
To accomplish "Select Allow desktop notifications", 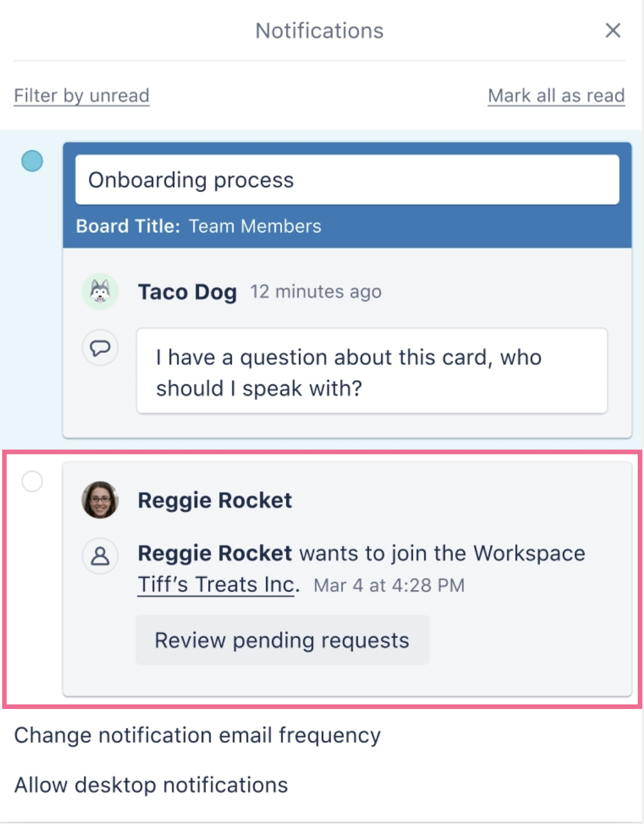I will tap(151, 785).
